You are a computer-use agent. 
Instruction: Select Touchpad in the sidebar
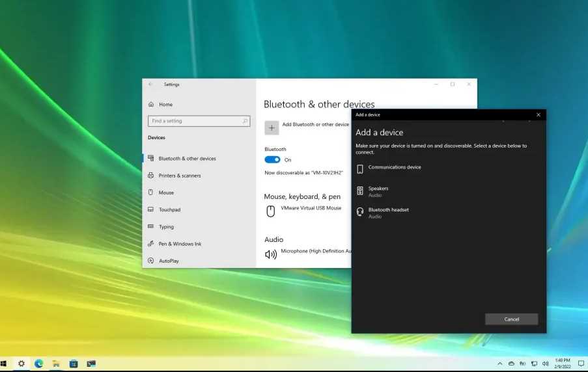click(x=169, y=210)
